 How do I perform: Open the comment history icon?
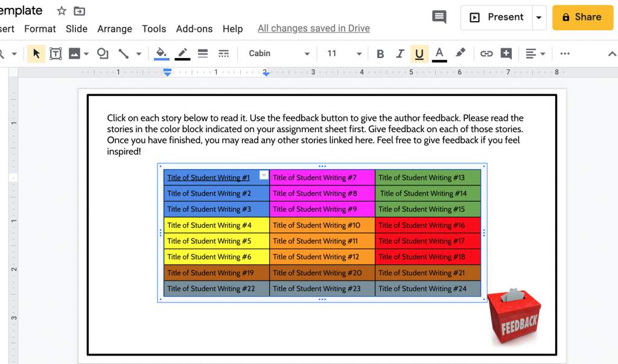point(439,17)
